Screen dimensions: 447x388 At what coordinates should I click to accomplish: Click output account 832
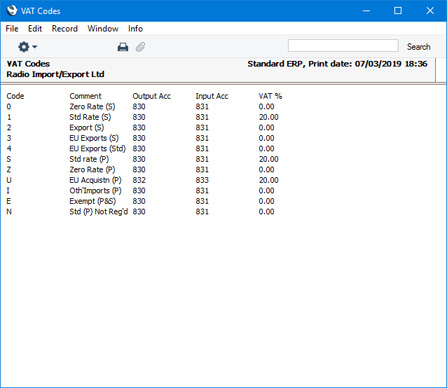click(x=139, y=180)
